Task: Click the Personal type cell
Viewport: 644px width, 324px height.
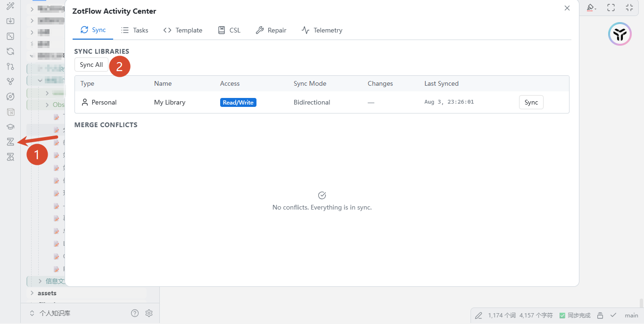Action: coord(99,102)
